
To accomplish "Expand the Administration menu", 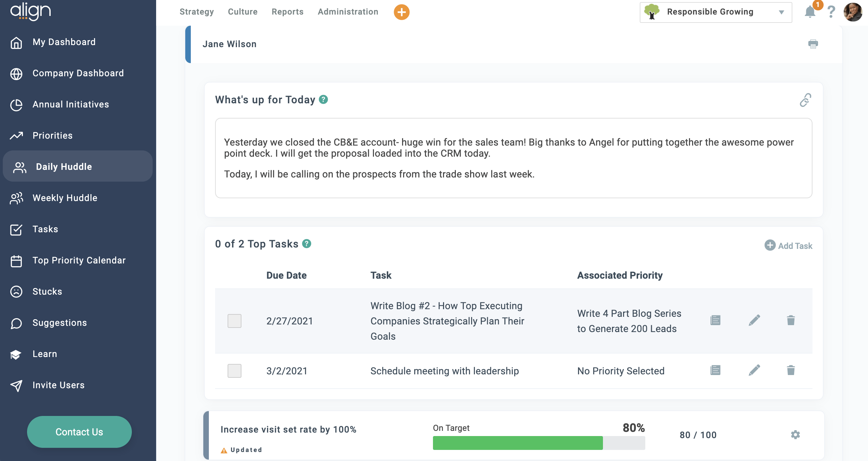I will click(x=347, y=11).
